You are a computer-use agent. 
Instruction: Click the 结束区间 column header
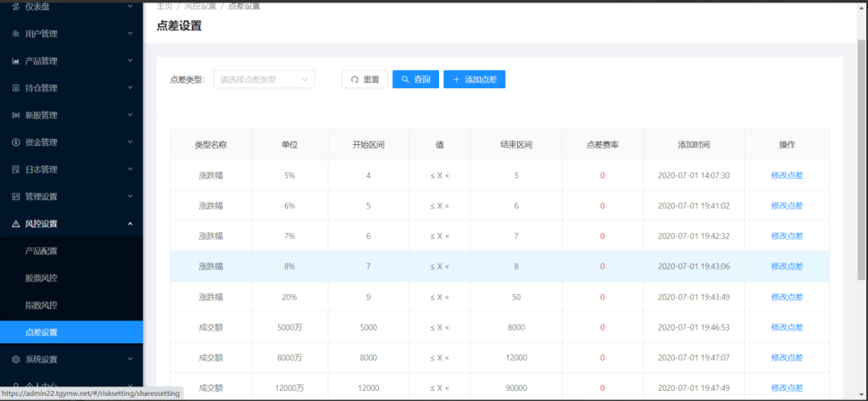pos(516,145)
